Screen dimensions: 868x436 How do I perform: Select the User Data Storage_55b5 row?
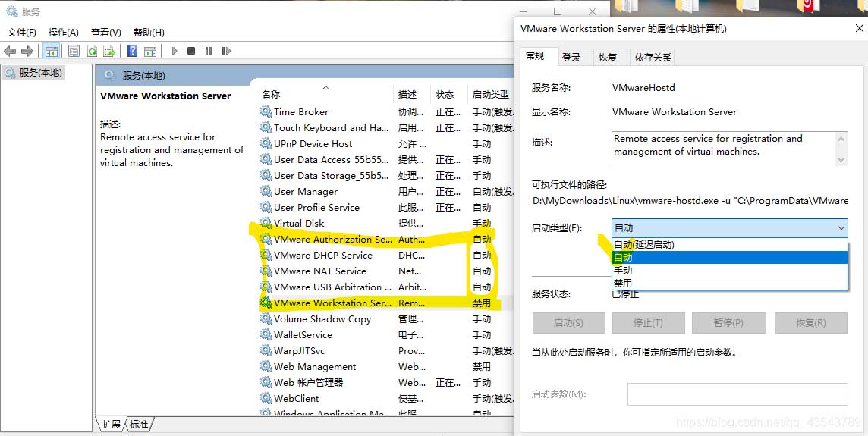tap(386, 175)
